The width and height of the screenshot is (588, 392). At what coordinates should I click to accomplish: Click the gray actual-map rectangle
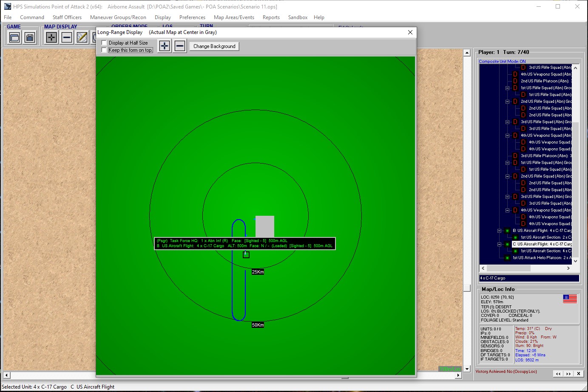click(x=264, y=226)
